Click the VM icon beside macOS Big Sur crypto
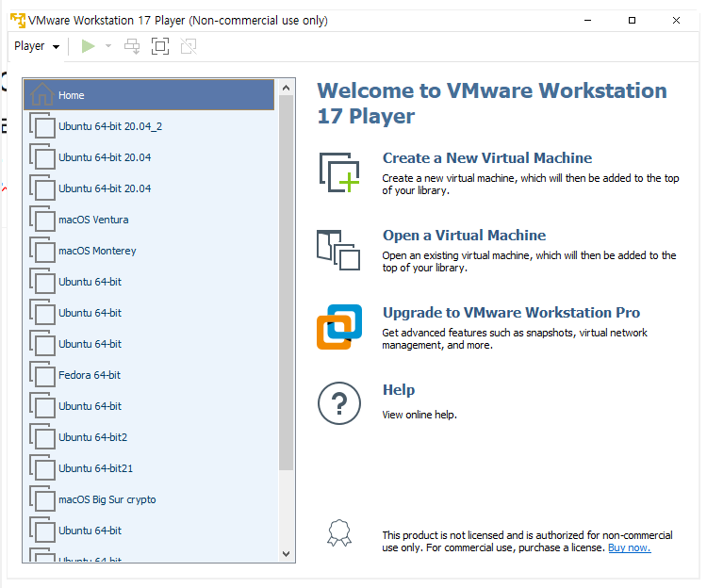Screen dimensions: 707x588 [42, 498]
